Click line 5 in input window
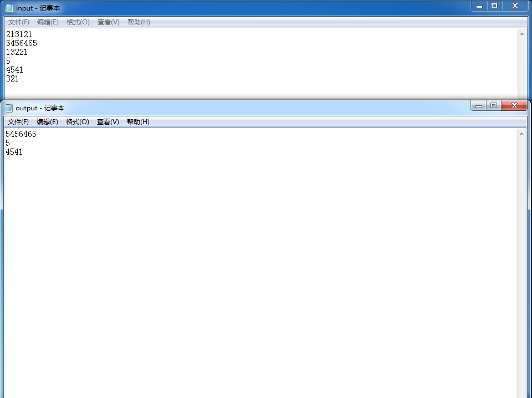This screenshot has width=532, height=398. (x=8, y=61)
